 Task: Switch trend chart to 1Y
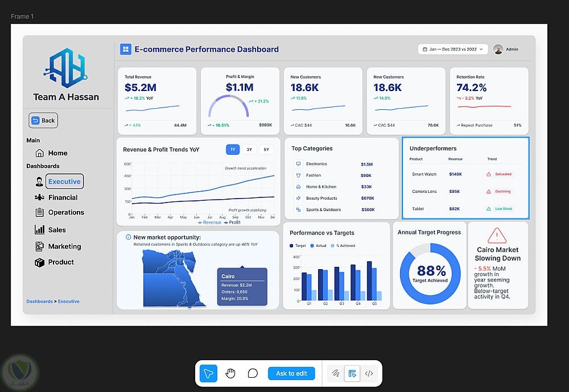[x=233, y=150]
